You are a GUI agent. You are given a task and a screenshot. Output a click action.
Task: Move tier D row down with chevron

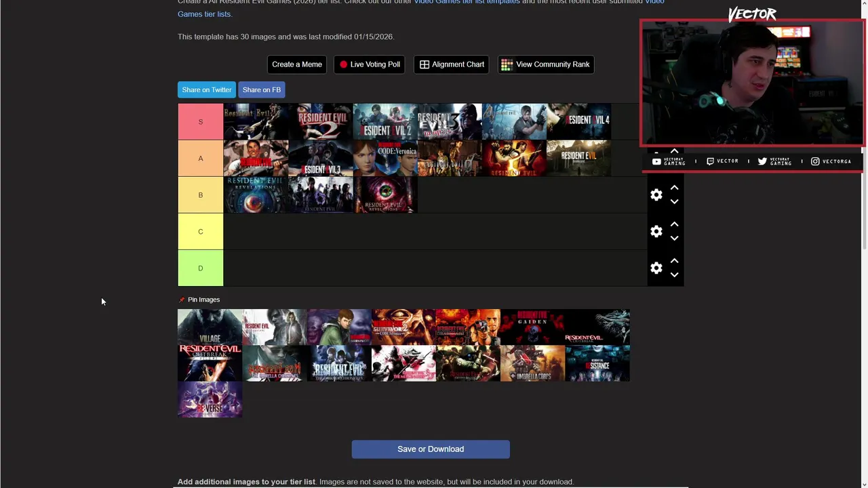pos(674,275)
